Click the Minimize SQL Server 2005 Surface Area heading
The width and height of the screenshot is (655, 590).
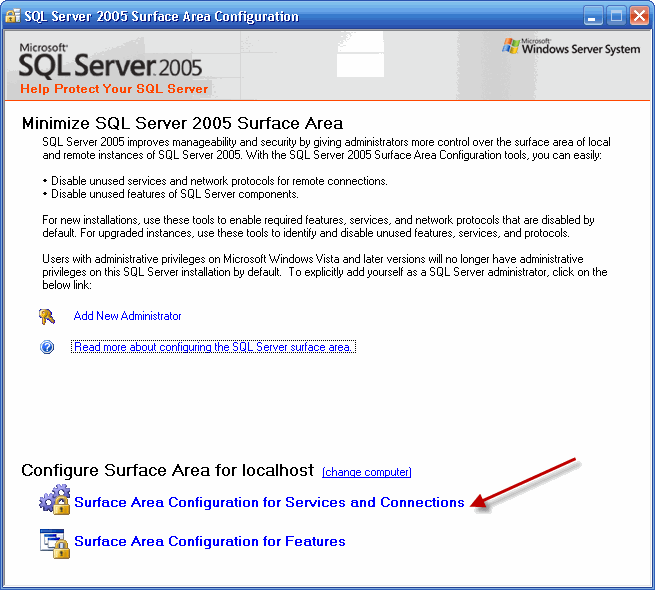point(183,123)
